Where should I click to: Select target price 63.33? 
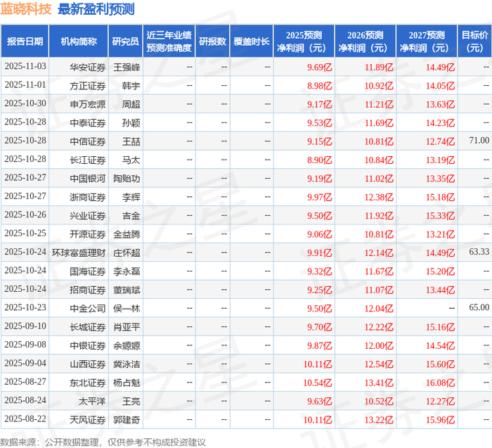(479, 252)
